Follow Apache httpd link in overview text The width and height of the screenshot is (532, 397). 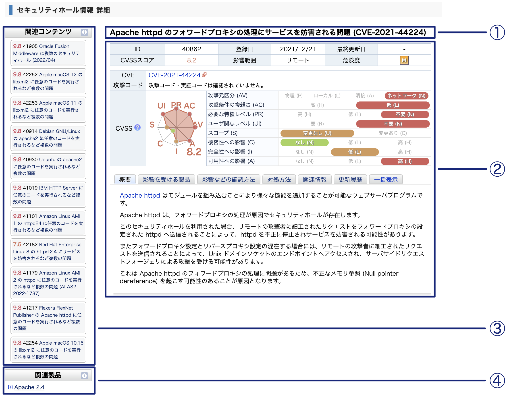coord(140,195)
